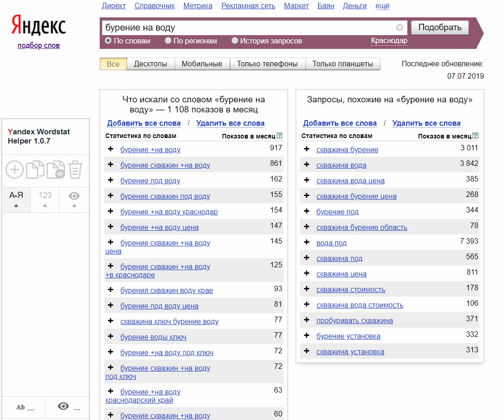Add скважина цена phrase with plus
Screen dimensions: 504x420
306,273
